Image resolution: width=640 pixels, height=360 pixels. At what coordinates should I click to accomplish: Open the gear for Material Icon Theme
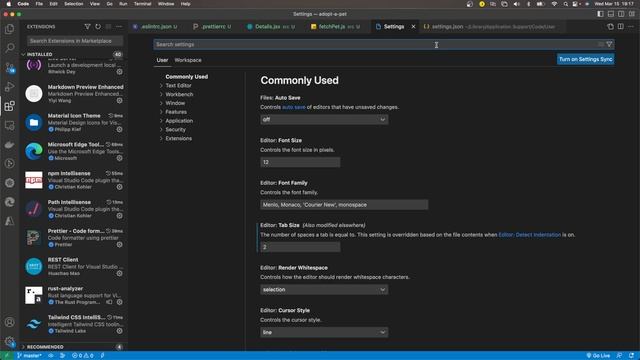click(x=119, y=129)
